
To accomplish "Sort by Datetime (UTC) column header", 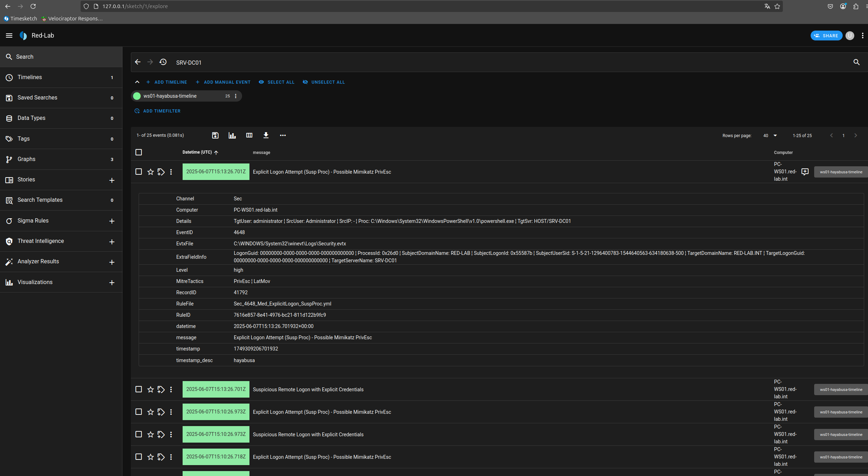I will [200, 152].
